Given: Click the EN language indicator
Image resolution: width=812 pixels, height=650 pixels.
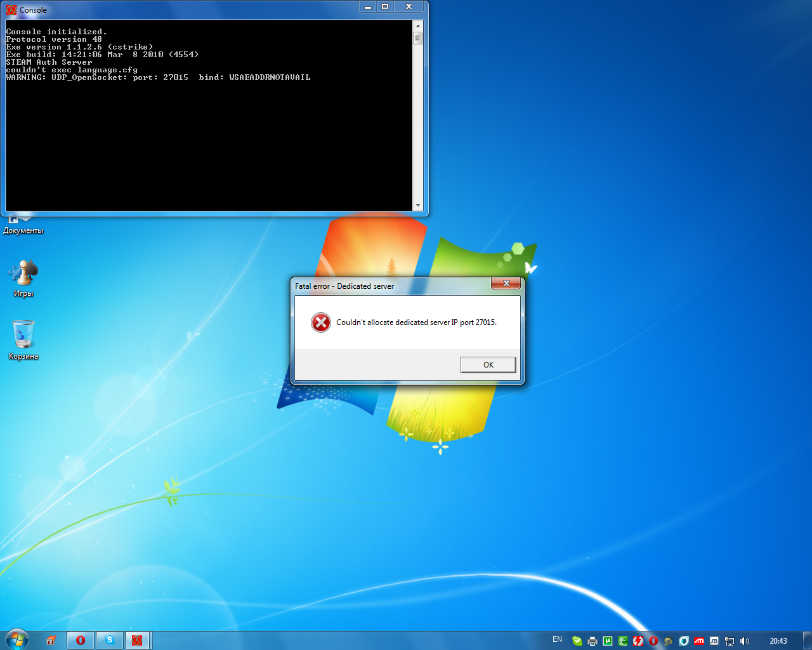Looking at the screenshot, I should coord(557,639).
